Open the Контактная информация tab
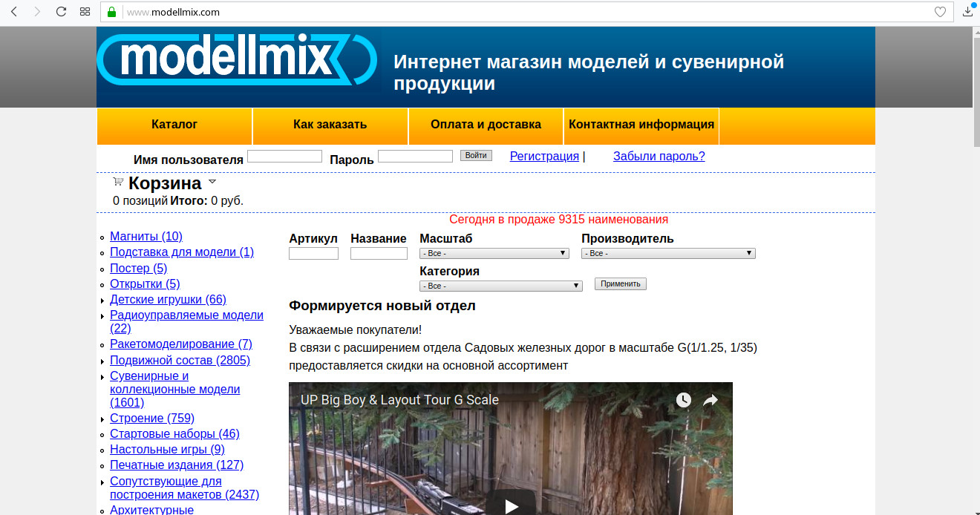980x515 pixels. [641, 125]
